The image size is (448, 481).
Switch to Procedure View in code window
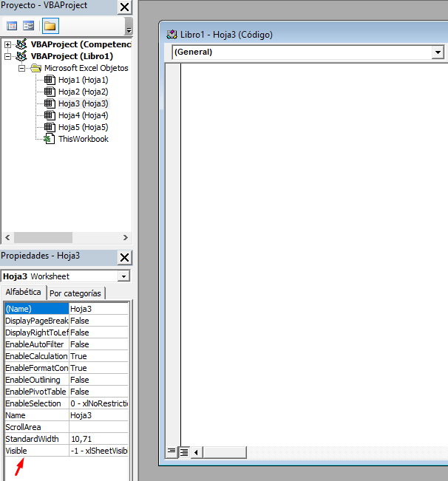point(172,451)
